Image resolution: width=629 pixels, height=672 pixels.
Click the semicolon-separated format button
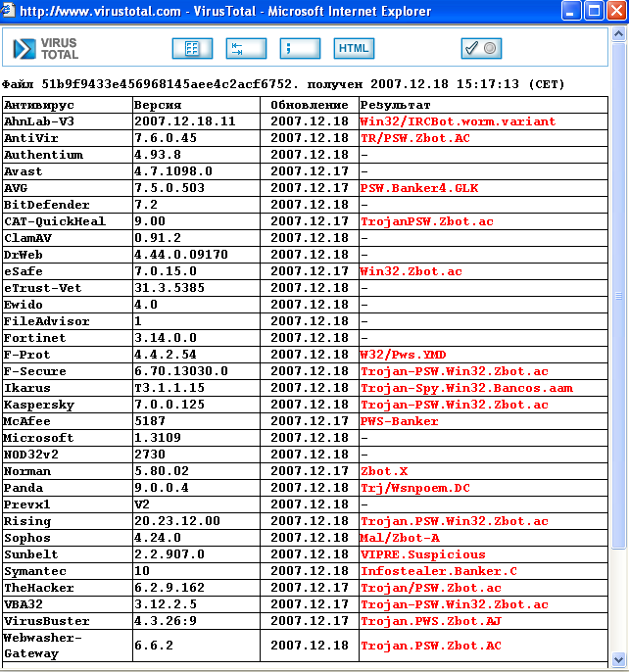tap(300, 48)
